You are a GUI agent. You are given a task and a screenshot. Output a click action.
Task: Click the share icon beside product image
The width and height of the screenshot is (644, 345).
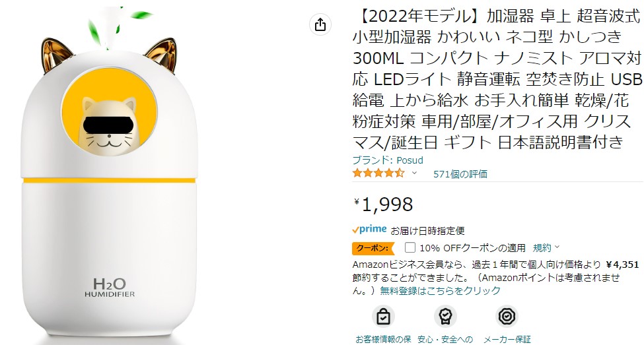(x=320, y=24)
